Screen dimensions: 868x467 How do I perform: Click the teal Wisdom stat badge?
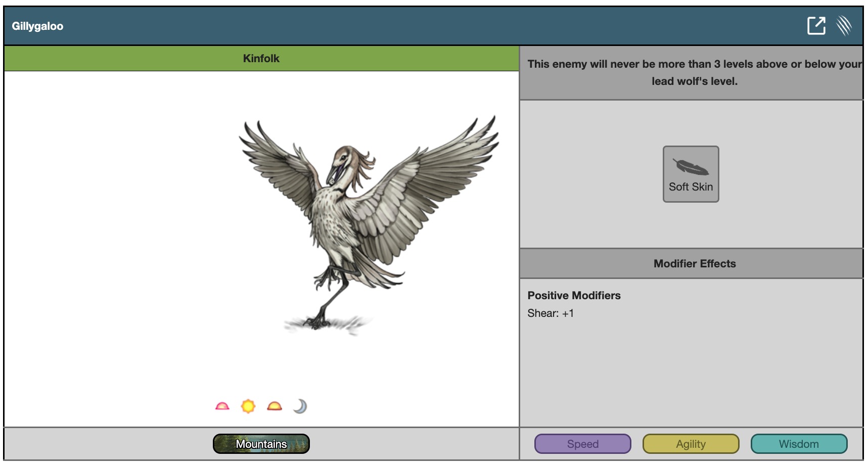point(799,444)
